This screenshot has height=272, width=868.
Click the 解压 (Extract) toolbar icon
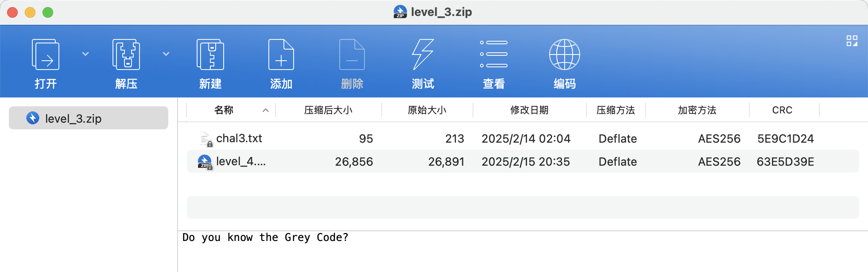pyautogui.click(x=126, y=55)
